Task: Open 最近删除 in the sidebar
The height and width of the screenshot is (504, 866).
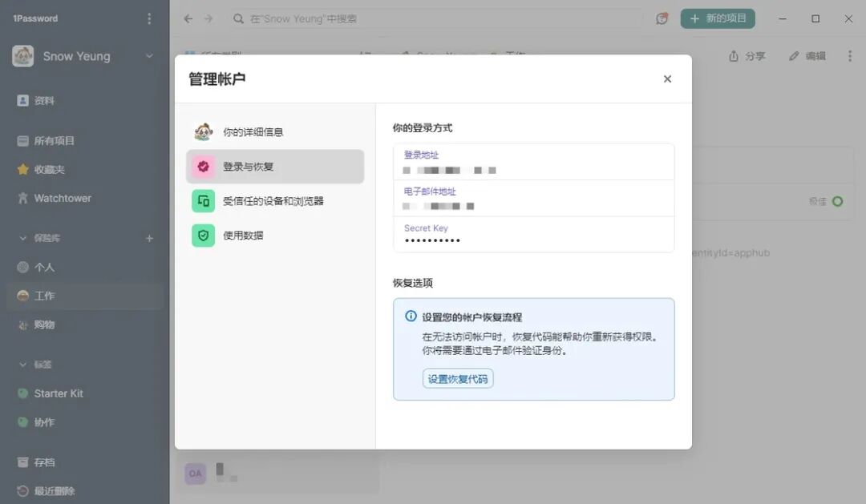Action: click(85, 490)
